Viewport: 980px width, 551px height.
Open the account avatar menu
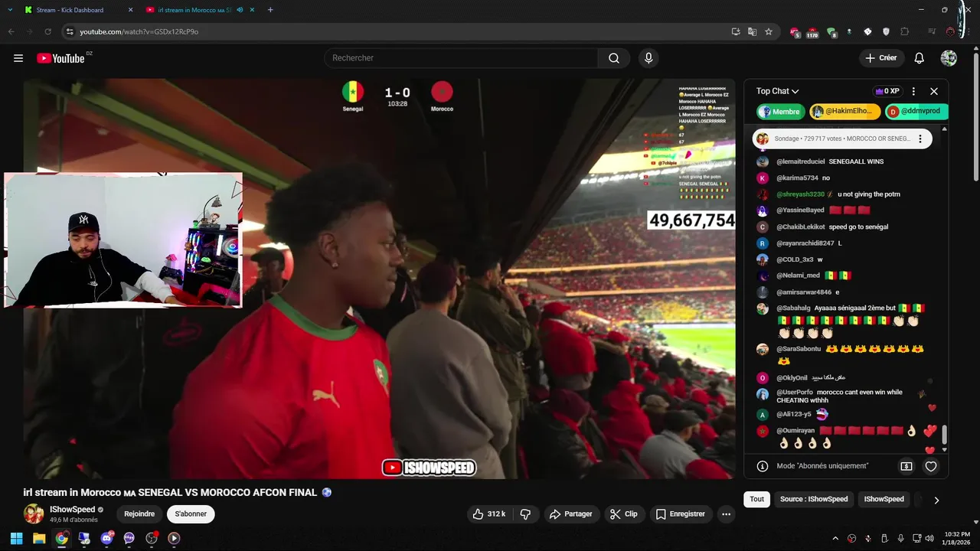pyautogui.click(x=949, y=58)
